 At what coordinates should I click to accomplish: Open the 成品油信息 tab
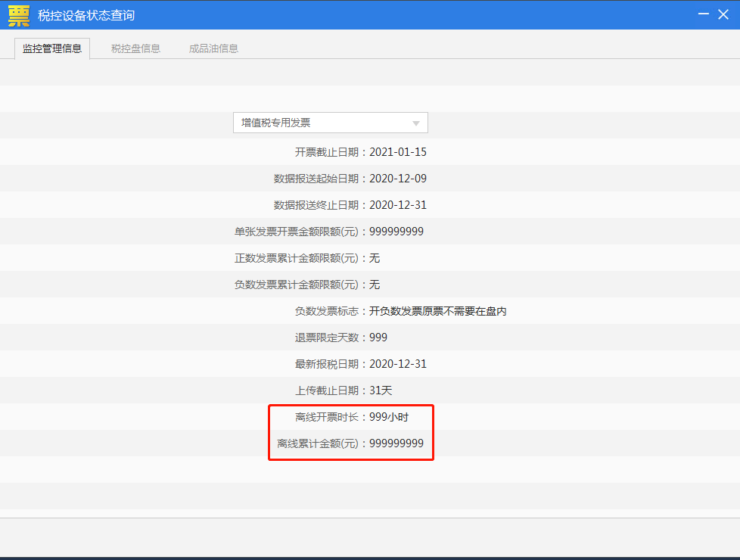tap(213, 48)
